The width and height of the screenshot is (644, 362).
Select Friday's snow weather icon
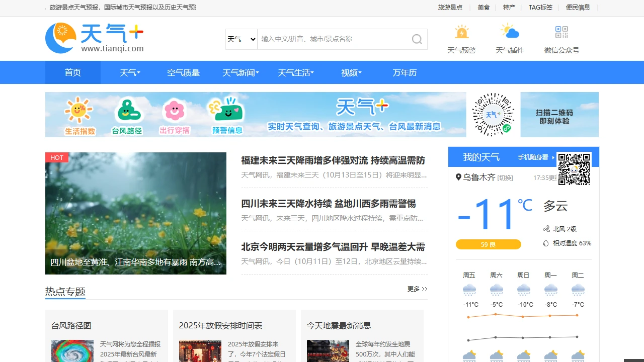469,289
